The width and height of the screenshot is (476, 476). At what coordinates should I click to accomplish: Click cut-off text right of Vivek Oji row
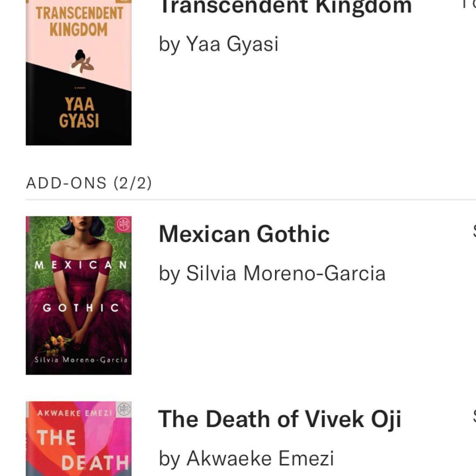pos(473,416)
